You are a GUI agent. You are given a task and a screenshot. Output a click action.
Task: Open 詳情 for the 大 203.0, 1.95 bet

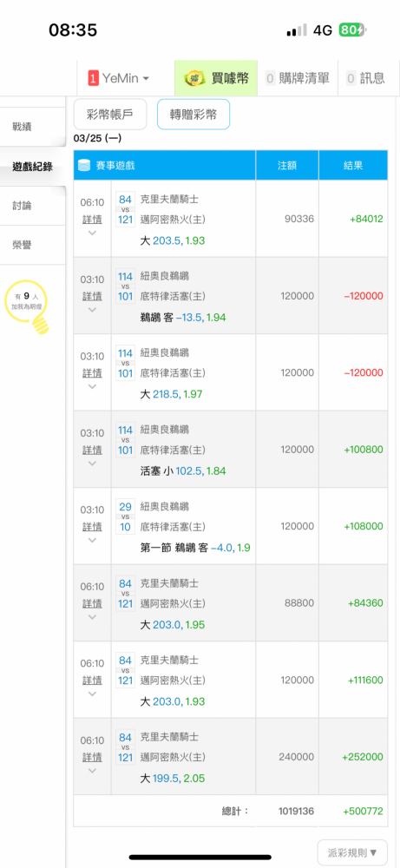click(x=92, y=604)
